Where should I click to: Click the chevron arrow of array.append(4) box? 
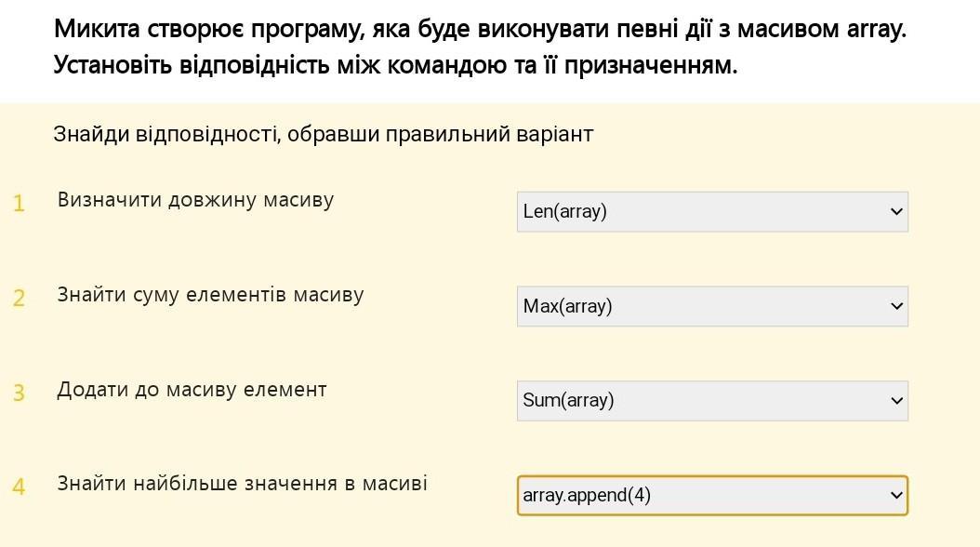(896, 496)
